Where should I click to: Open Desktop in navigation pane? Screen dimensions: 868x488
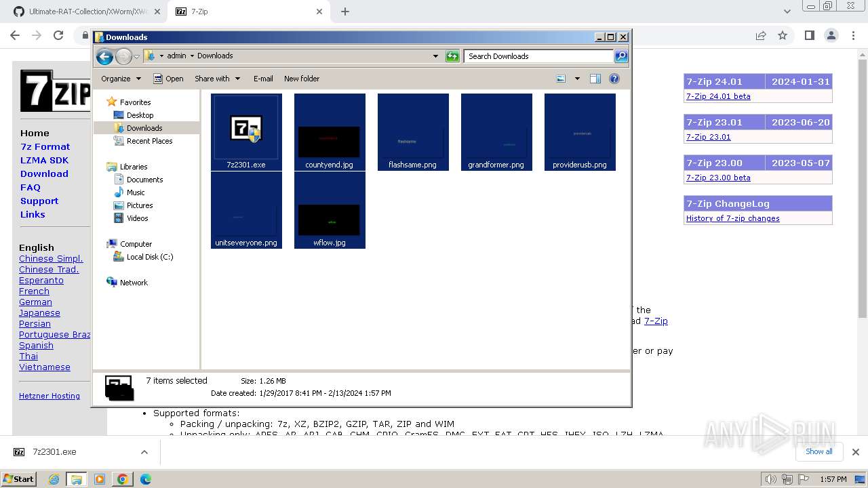140,115
